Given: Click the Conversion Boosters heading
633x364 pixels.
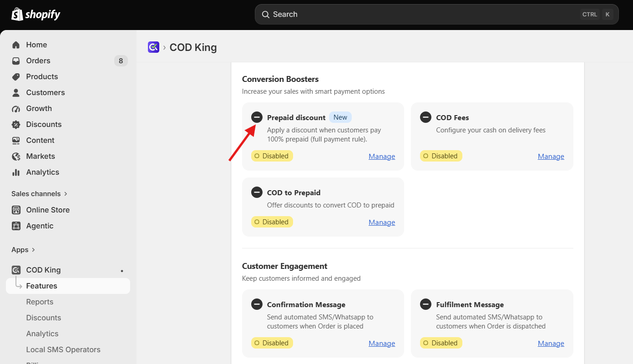Looking at the screenshot, I should [280, 79].
